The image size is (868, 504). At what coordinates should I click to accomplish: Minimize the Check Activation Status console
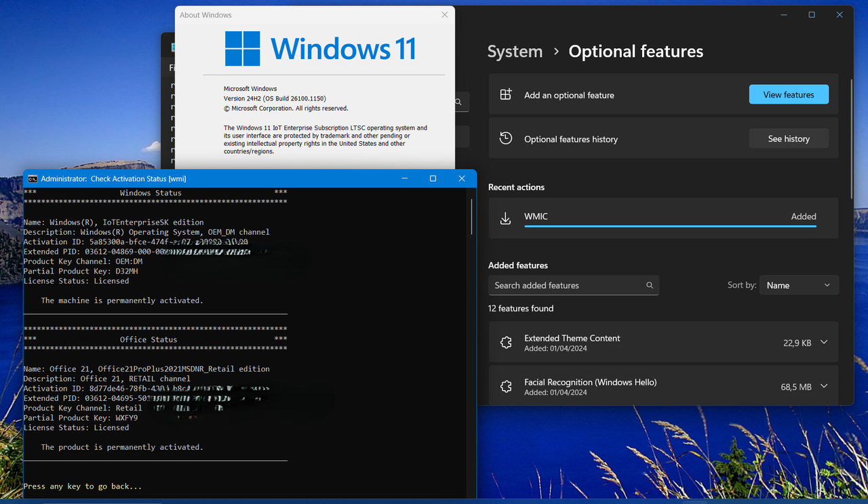tap(405, 178)
